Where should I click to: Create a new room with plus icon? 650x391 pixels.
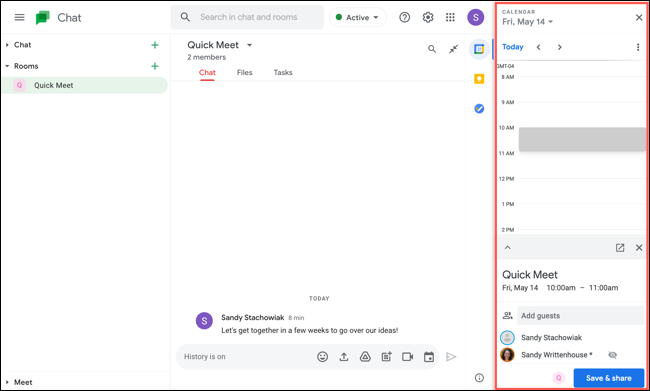[155, 66]
